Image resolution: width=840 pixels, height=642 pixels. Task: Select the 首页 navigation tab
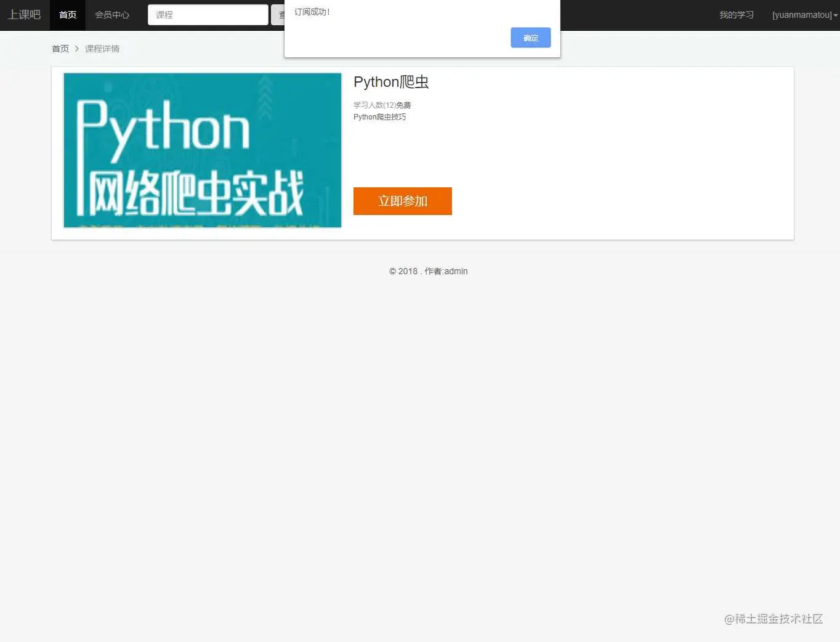point(68,15)
